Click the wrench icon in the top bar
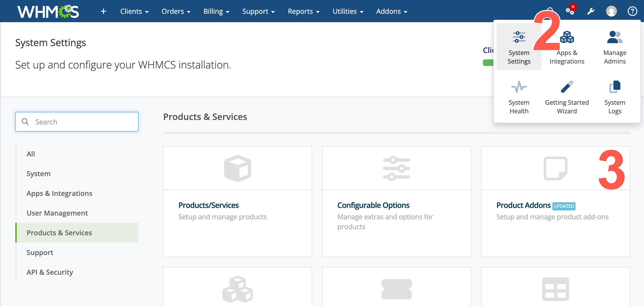The image size is (644, 306). coord(591,11)
